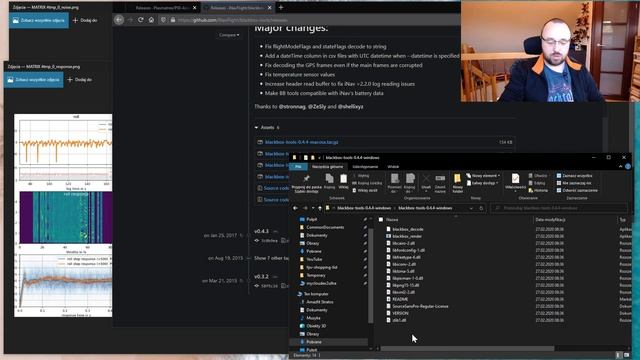Screen dimensions: 640x360
Task: Close the active GitHub browser tab
Action: [x=269, y=8]
